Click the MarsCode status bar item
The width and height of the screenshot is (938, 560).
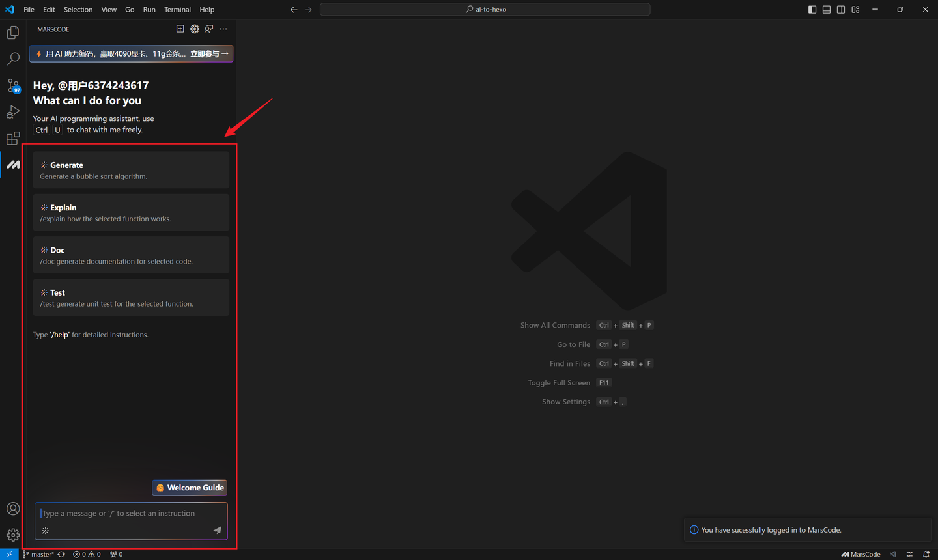(860, 554)
